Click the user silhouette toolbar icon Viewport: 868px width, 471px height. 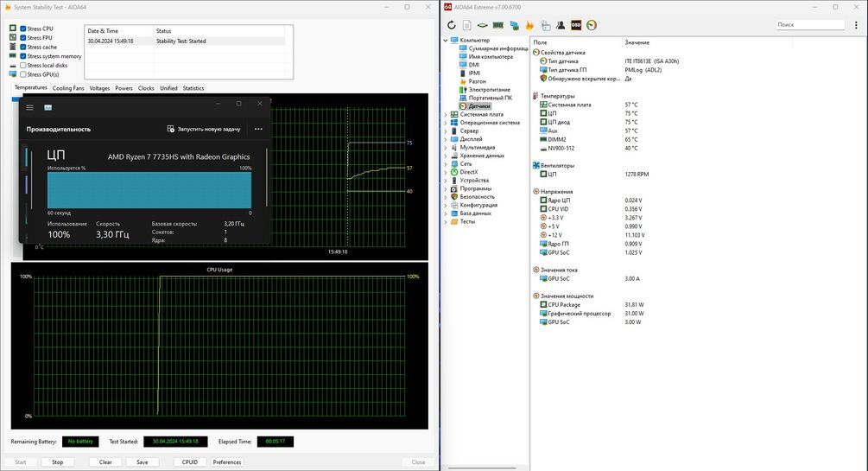pos(561,25)
